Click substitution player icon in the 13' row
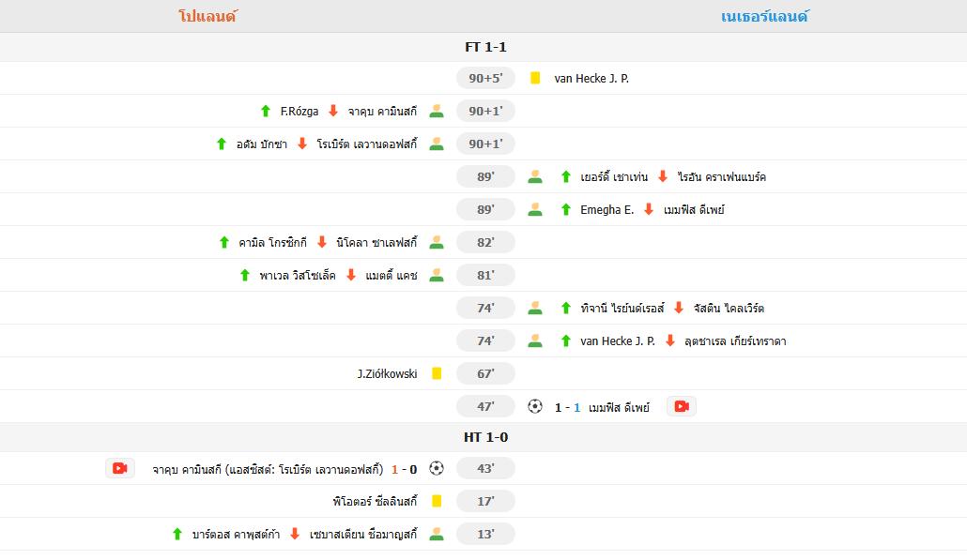 pyautogui.click(x=437, y=534)
